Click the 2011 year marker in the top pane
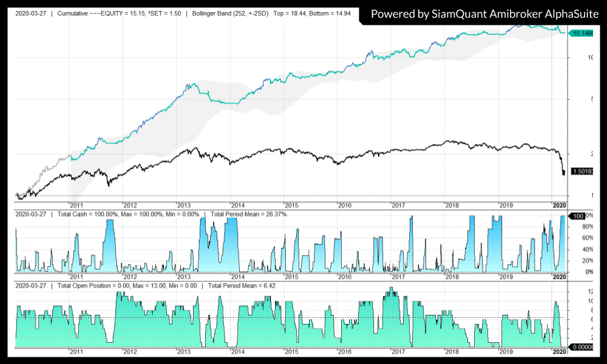Image resolution: width=607 pixels, height=364 pixels. (x=76, y=206)
